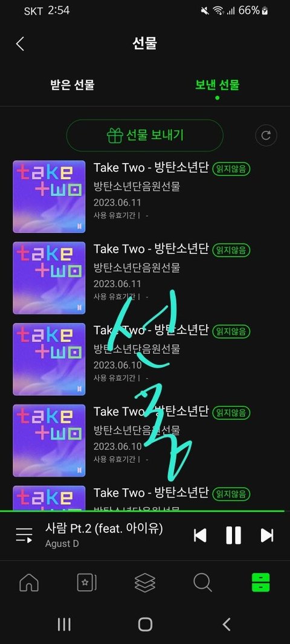
Task: Click the green playback progress bar
Action: (x=142, y=511)
